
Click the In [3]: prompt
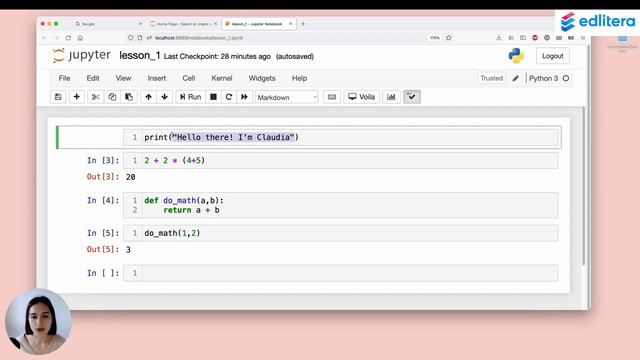click(103, 160)
